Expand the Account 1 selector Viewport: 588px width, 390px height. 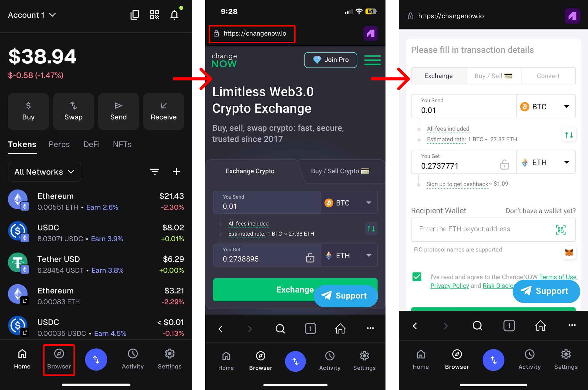pos(32,15)
